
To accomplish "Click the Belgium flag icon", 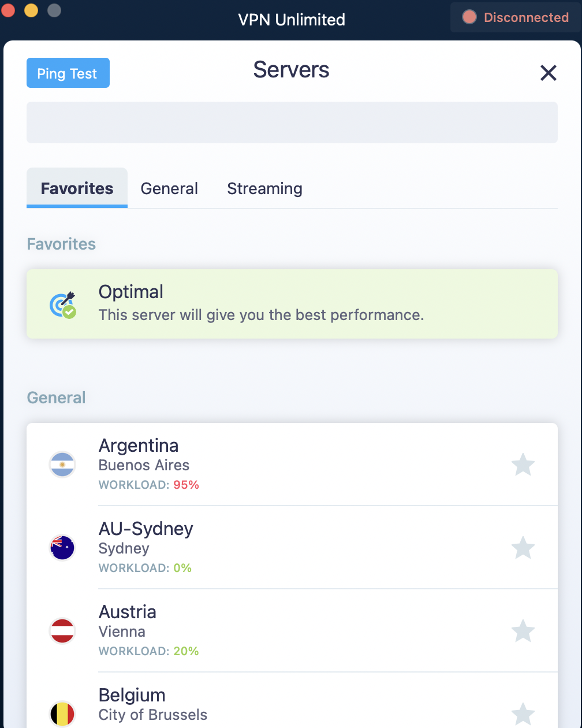I will pyautogui.click(x=62, y=714).
